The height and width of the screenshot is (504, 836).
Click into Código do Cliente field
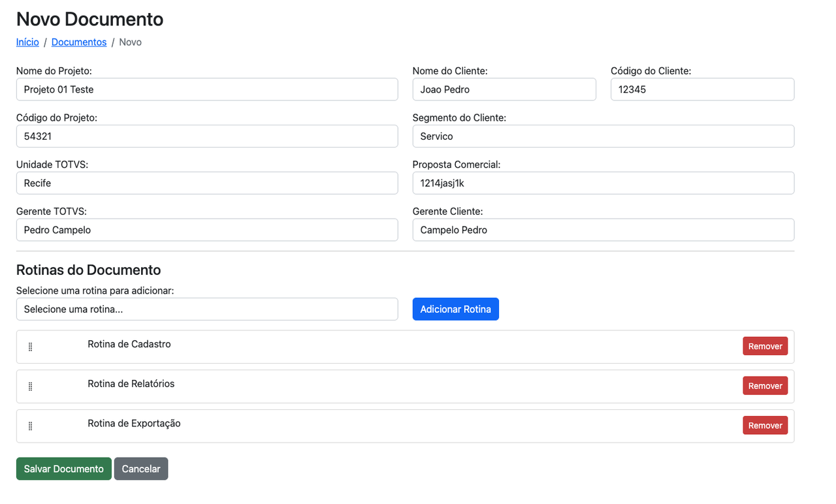[x=703, y=89]
